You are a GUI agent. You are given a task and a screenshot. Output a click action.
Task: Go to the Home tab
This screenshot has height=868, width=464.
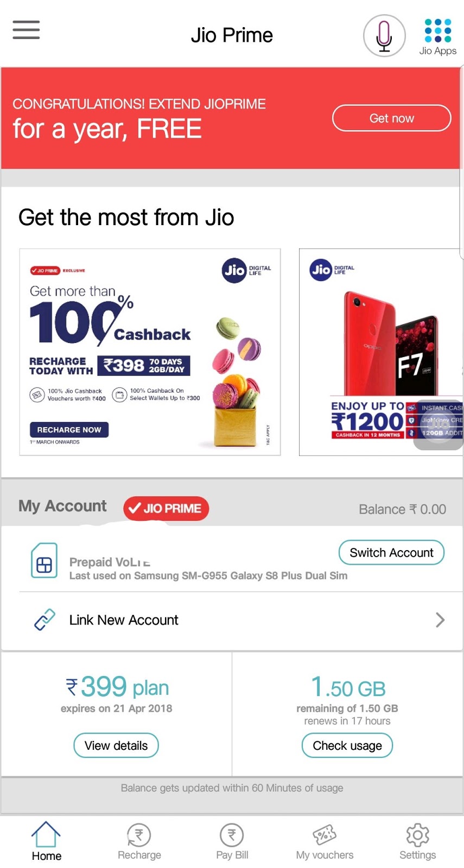(46, 841)
